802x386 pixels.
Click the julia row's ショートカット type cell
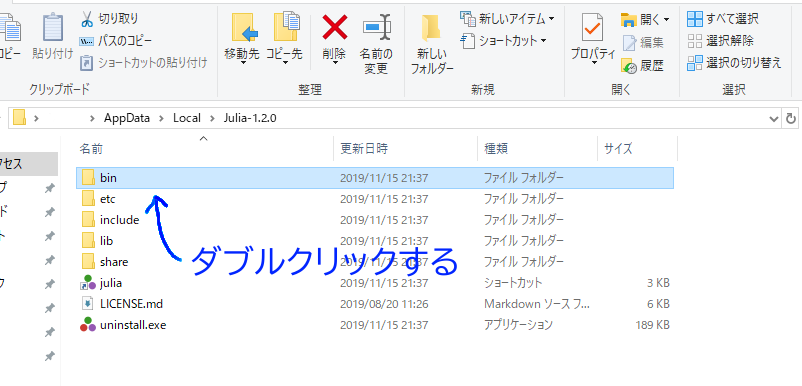[x=513, y=283]
